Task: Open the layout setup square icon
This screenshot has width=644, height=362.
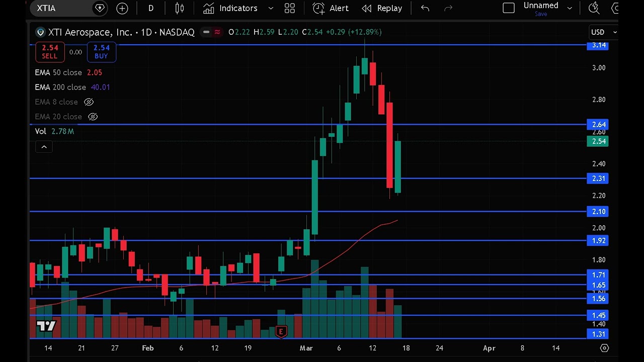Action: pyautogui.click(x=509, y=8)
